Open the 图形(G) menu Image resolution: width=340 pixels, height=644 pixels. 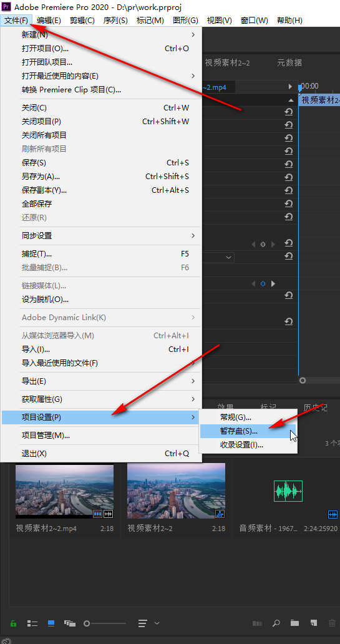point(186,21)
